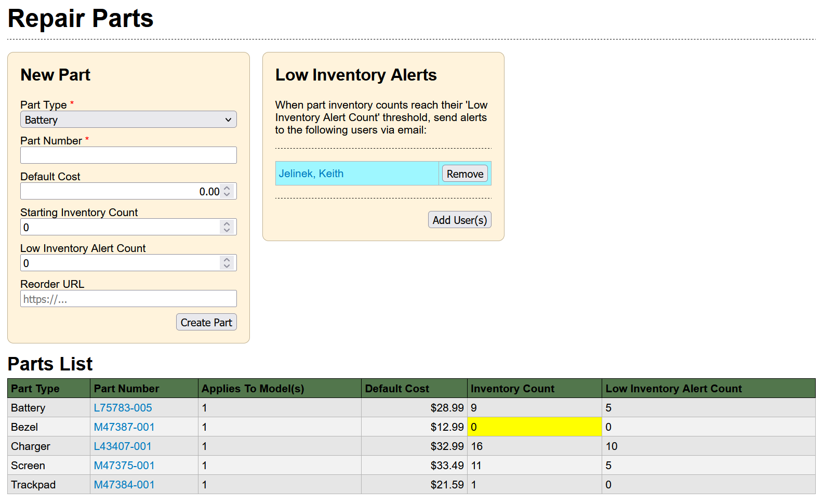Open trackpad part M47384-001
The image size is (823, 504).
tap(124, 485)
